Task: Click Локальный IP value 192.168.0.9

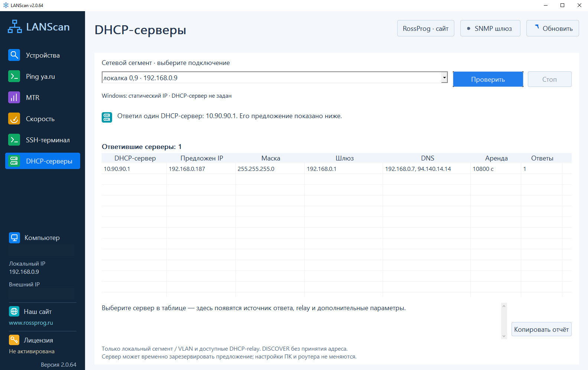Action: (24, 272)
